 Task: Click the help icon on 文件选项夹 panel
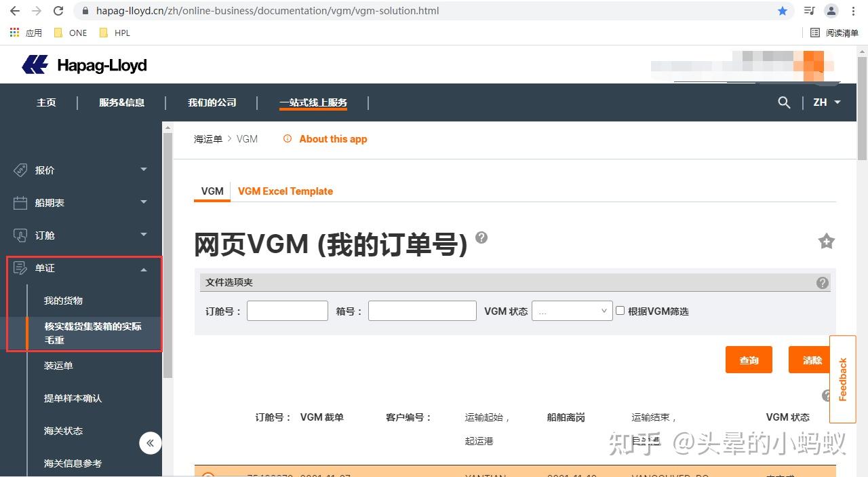click(x=823, y=282)
